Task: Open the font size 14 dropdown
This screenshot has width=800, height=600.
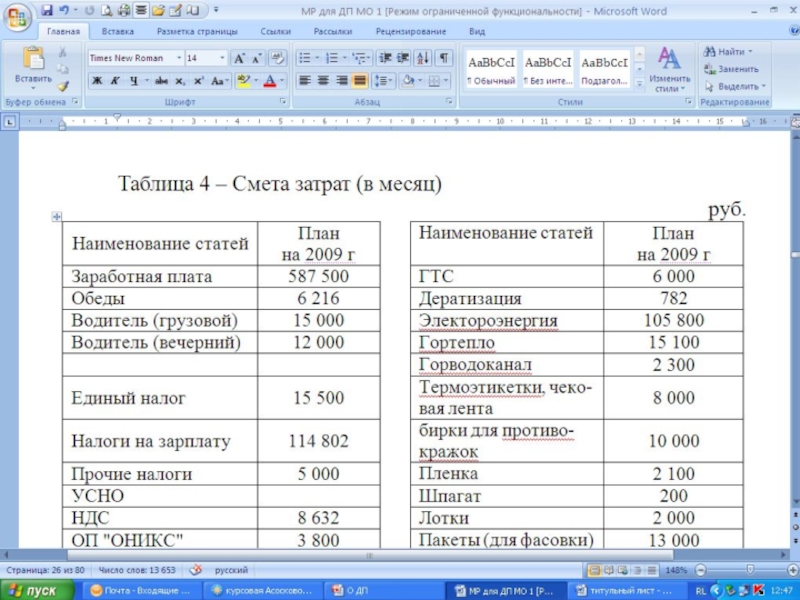Action: click(220, 58)
